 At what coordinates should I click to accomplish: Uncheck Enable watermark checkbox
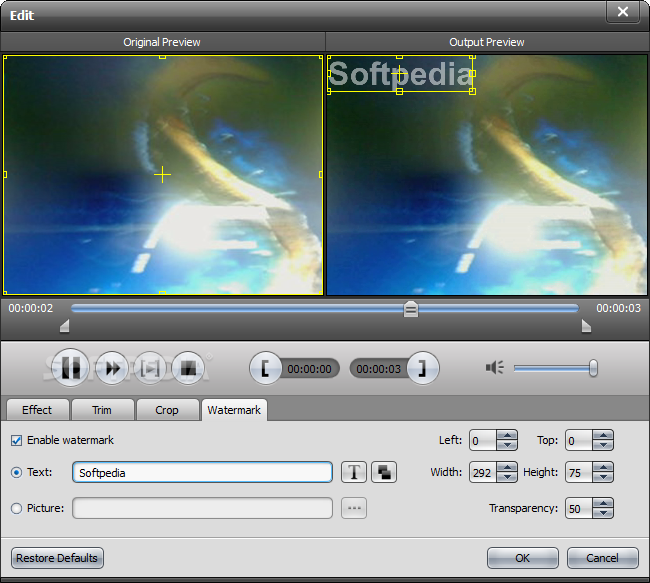tap(17, 440)
